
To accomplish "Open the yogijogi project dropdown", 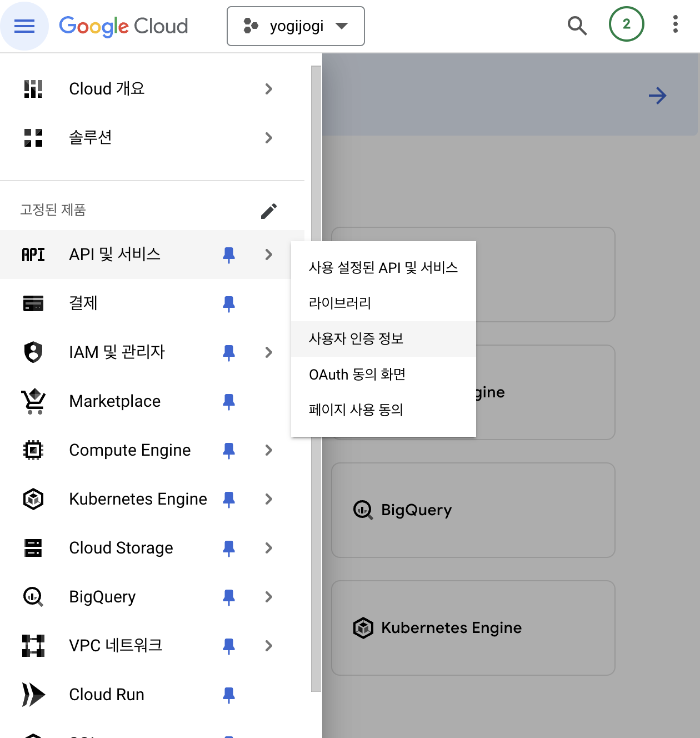I will (x=295, y=26).
